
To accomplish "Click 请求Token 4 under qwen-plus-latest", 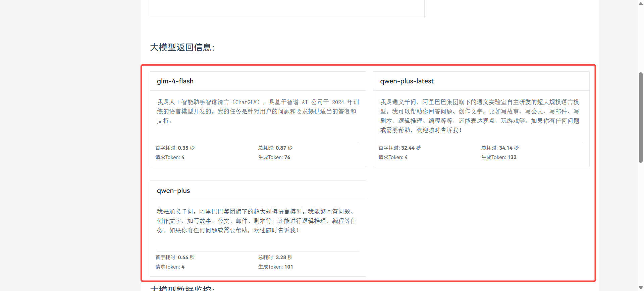I will [x=393, y=157].
